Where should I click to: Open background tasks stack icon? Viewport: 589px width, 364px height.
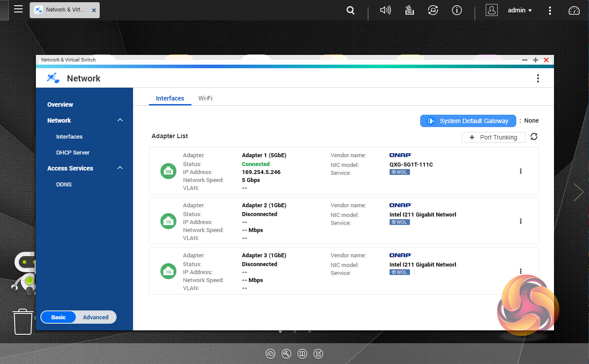[409, 10]
